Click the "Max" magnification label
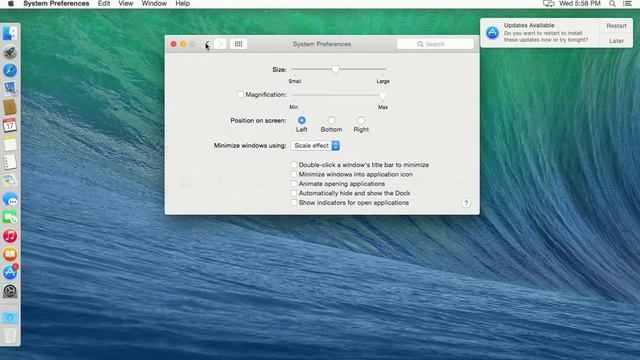 383,107
